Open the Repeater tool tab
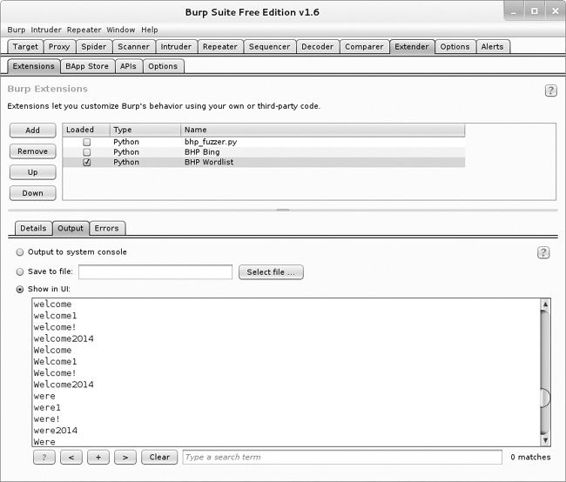 (x=220, y=47)
